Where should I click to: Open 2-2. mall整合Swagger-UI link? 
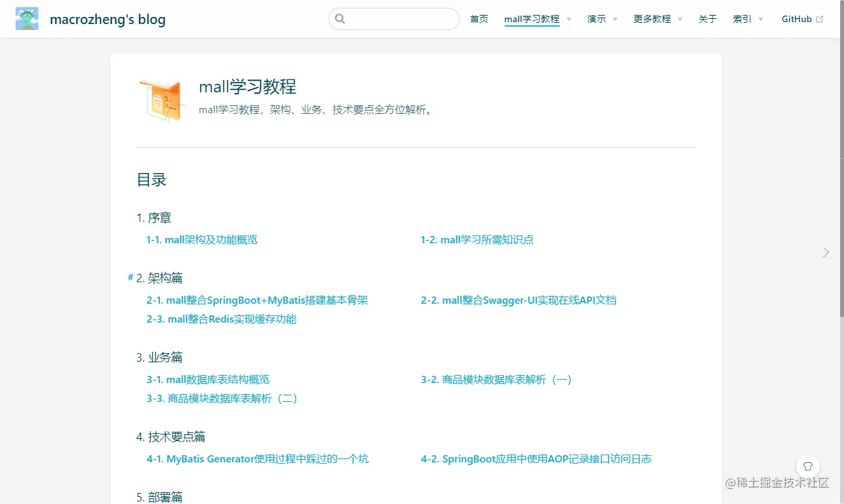(519, 300)
